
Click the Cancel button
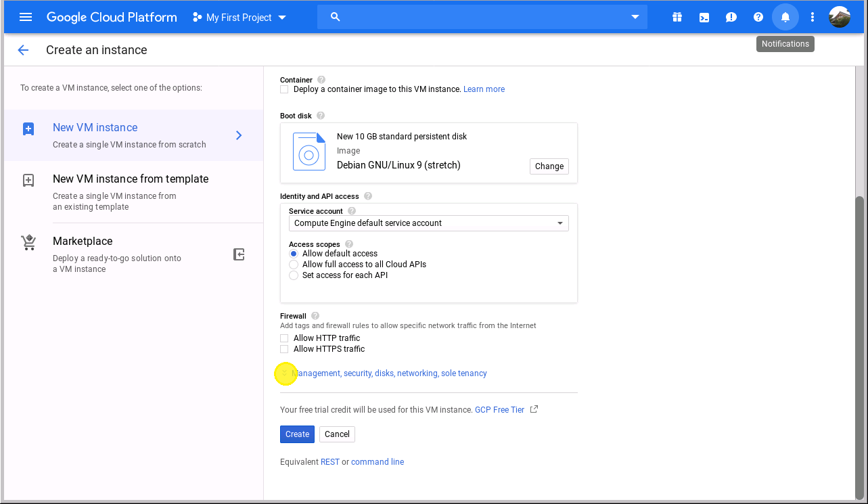tap(337, 434)
